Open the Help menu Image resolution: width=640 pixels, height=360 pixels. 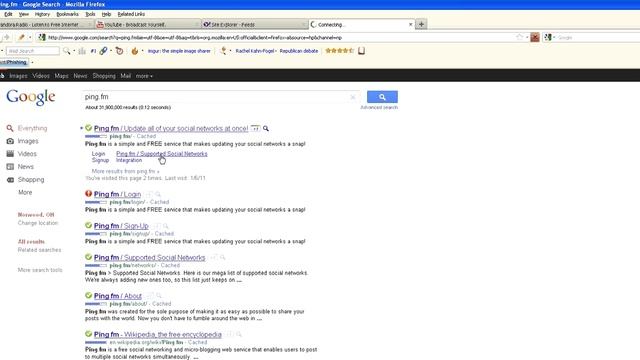(106, 14)
